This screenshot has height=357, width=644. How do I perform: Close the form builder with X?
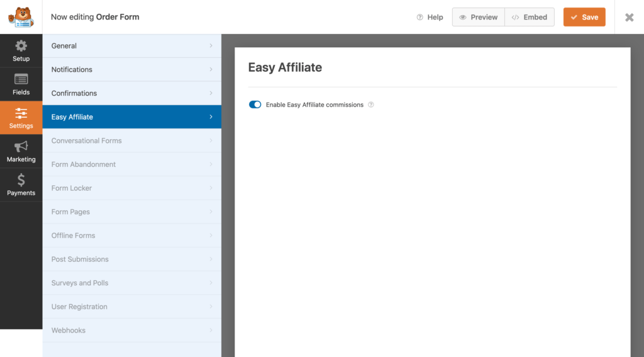pyautogui.click(x=629, y=18)
